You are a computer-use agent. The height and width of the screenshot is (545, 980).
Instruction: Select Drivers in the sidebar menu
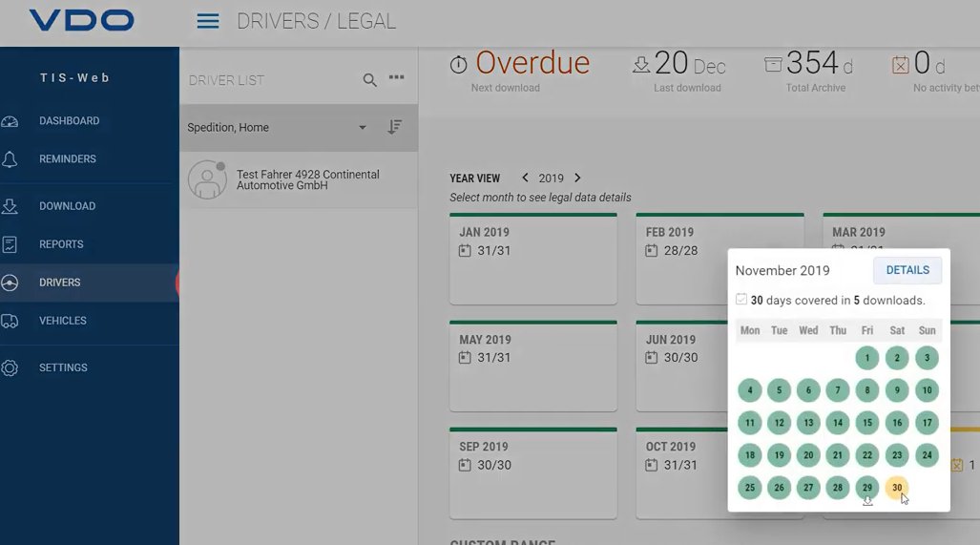coord(90,283)
